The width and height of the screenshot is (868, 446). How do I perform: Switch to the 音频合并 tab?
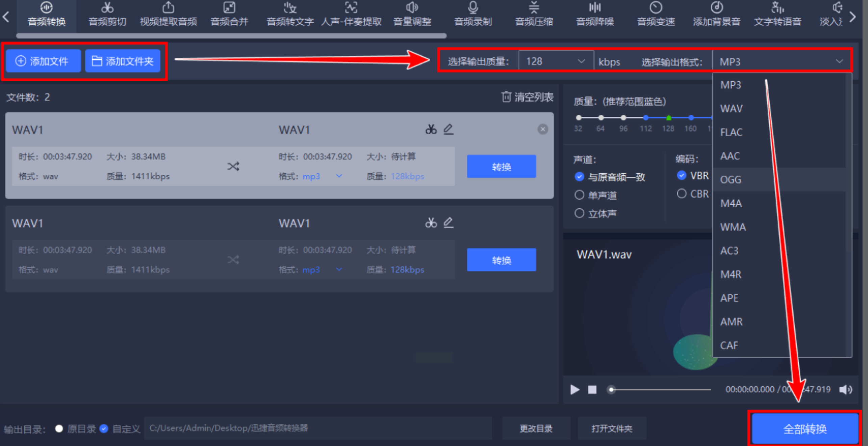[x=229, y=14]
